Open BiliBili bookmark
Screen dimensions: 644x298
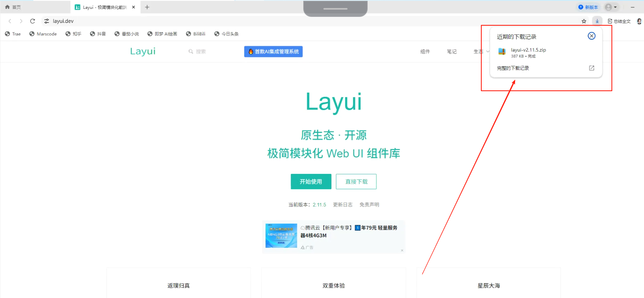(x=196, y=34)
